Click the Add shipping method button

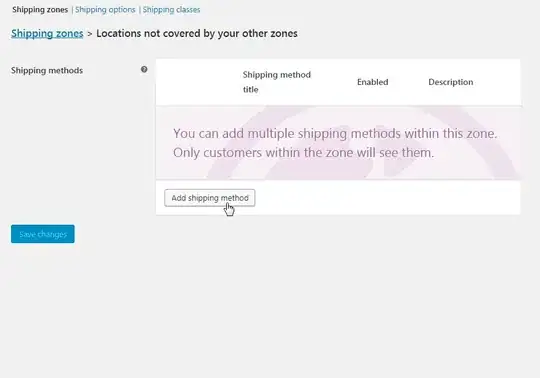(x=209, y=198)
